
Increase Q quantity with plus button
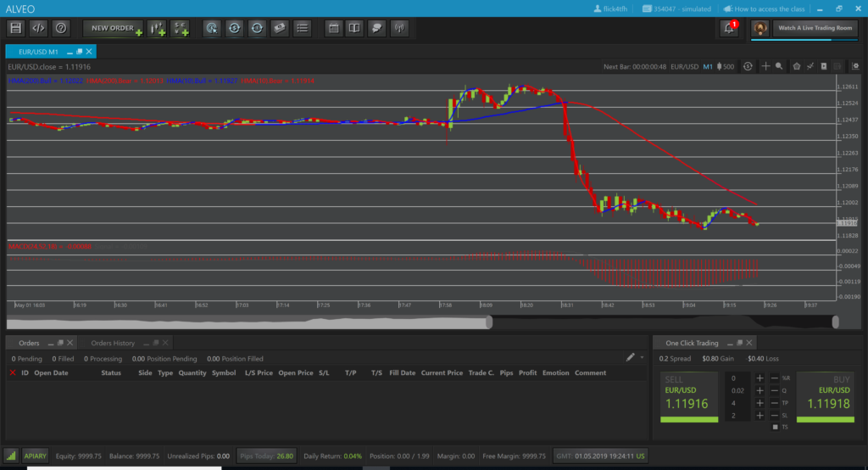pyautogui.click(x=759, y=390)
